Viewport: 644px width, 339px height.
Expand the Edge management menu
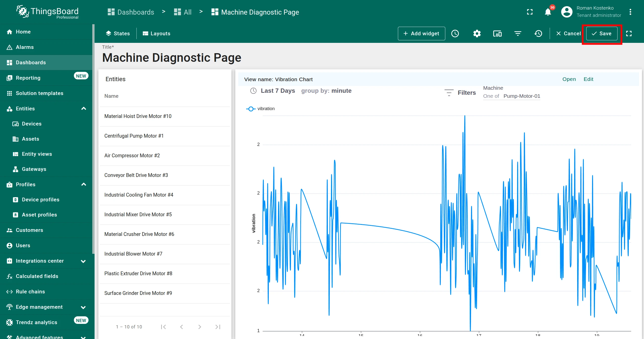(x=83, y=307)
